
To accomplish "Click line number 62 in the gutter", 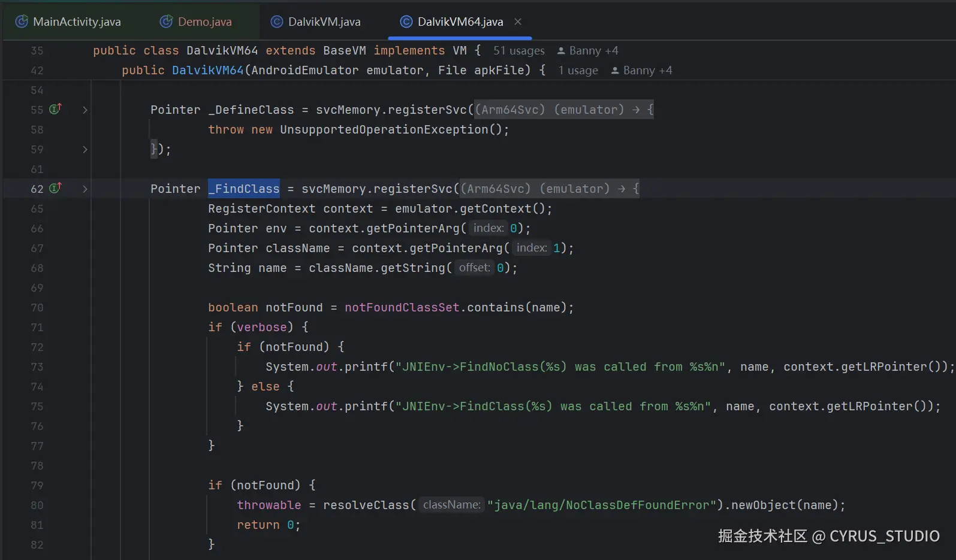I will coord(37,189).
